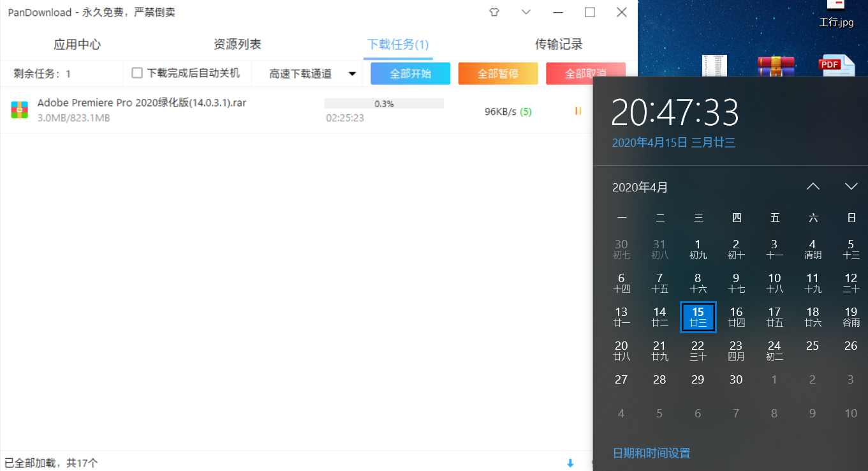Click the 20:47:33 clock display
The height and width of the screenshot is (471, 868).
point(675,113)
